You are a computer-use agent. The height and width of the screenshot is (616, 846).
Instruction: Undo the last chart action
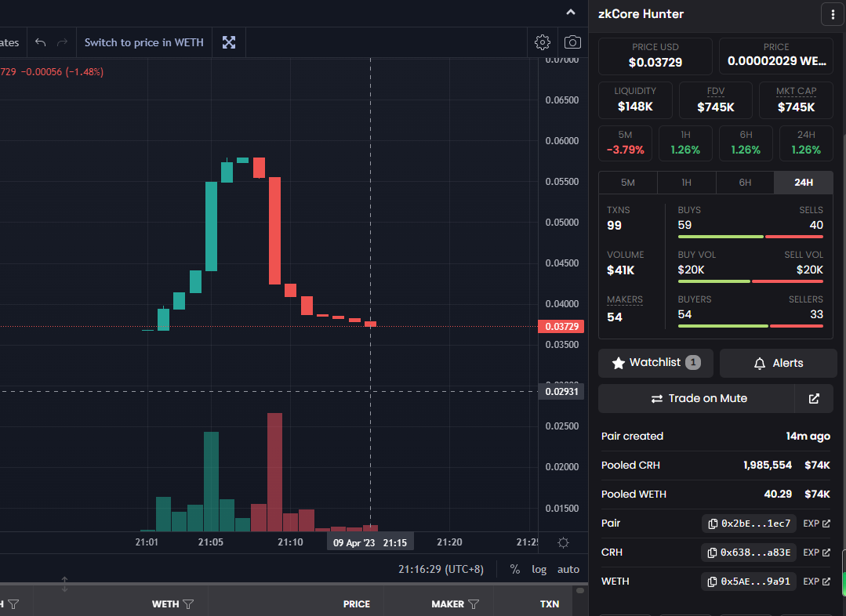pos(41,42)
